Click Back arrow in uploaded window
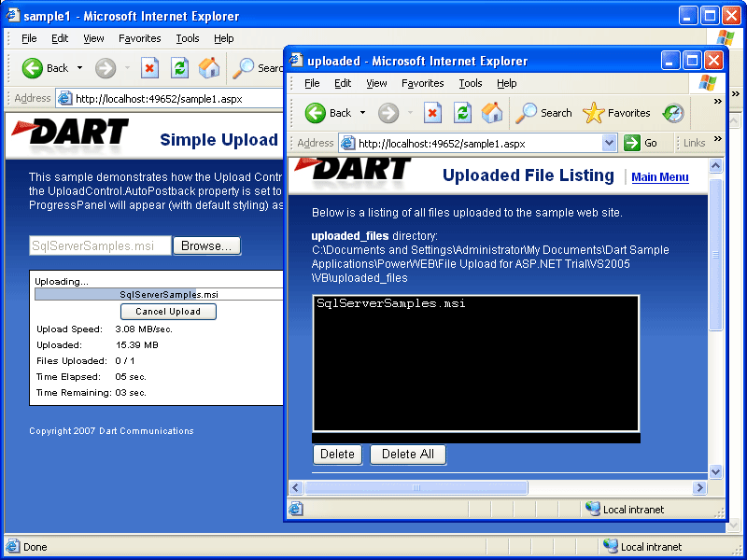This screenshot has width=747, height=560. [x=315, y=113]
